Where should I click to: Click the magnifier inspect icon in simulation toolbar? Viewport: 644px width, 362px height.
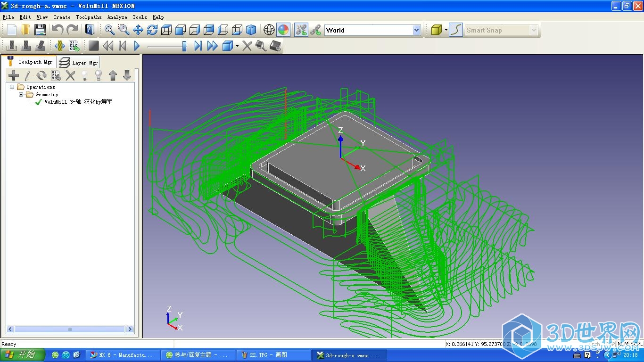(x=261, y=46)
